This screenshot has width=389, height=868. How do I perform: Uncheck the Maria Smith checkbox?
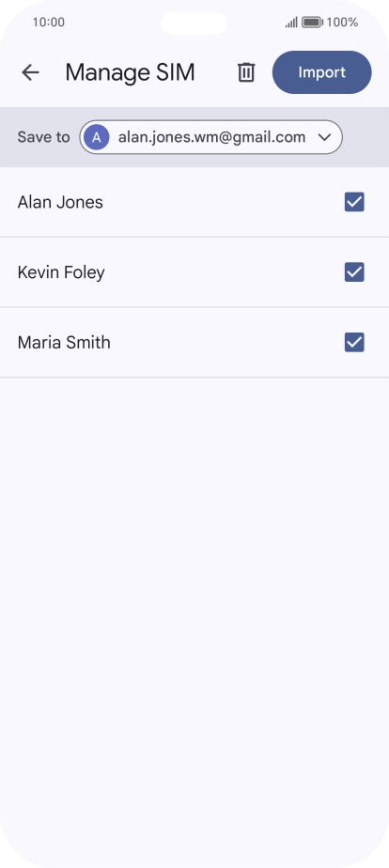pos(354,343)
